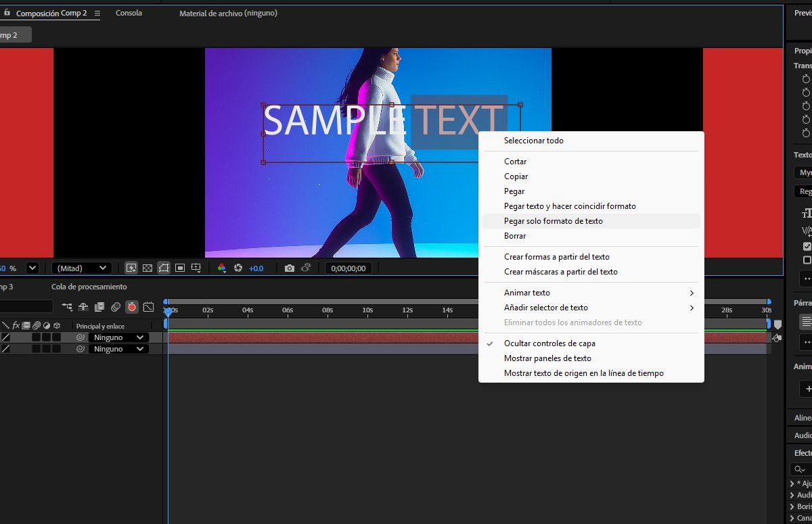Toggle Ocultar controles de capa option
This screenshot has height=524, width=812.
tap(549, 343)
